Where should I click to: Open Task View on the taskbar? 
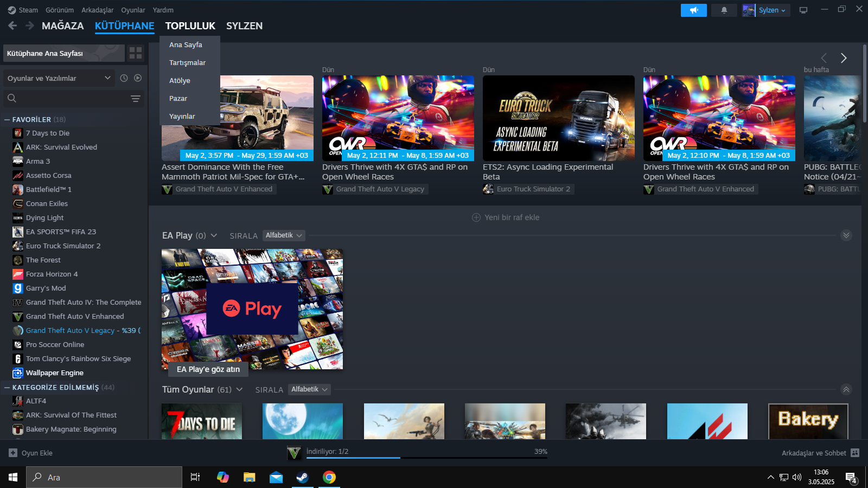(195, 477)
